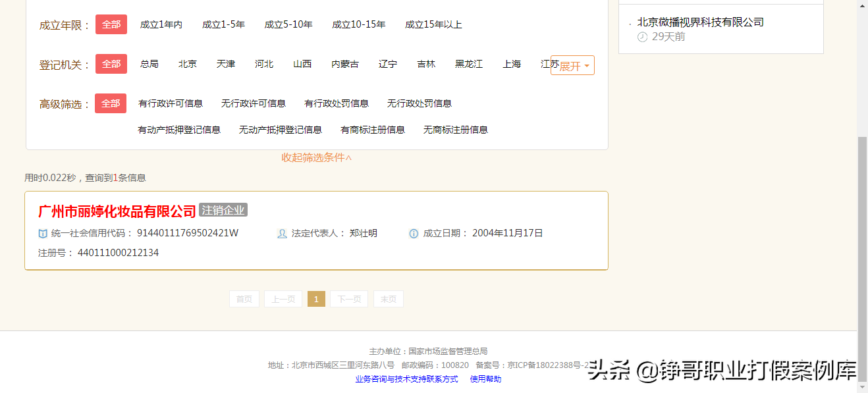Choose 天津 as registration authority
The image size is (868, 393).
click(x=226, y=64)
